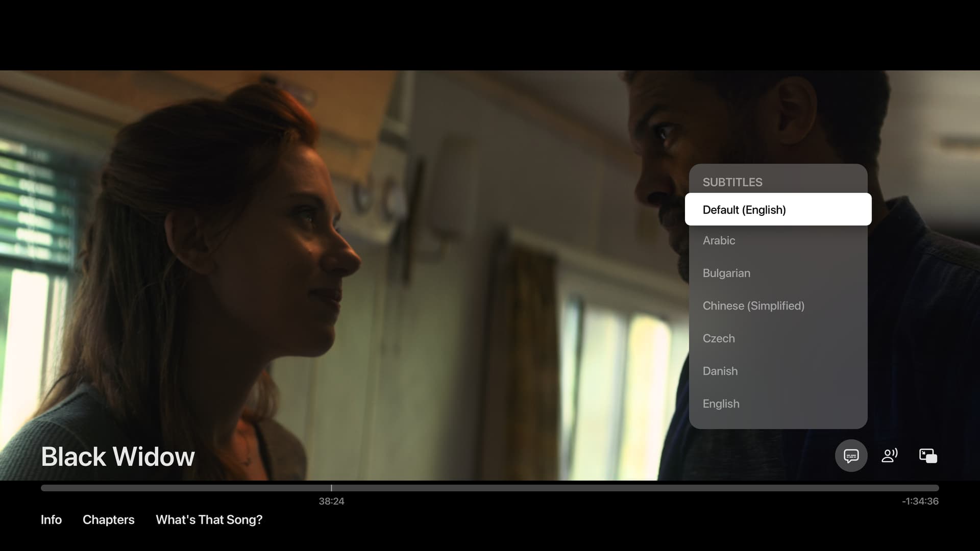Click the playhead marker on the progress bar
This screenshot has height=551, width=980.
tap(331, 488)
